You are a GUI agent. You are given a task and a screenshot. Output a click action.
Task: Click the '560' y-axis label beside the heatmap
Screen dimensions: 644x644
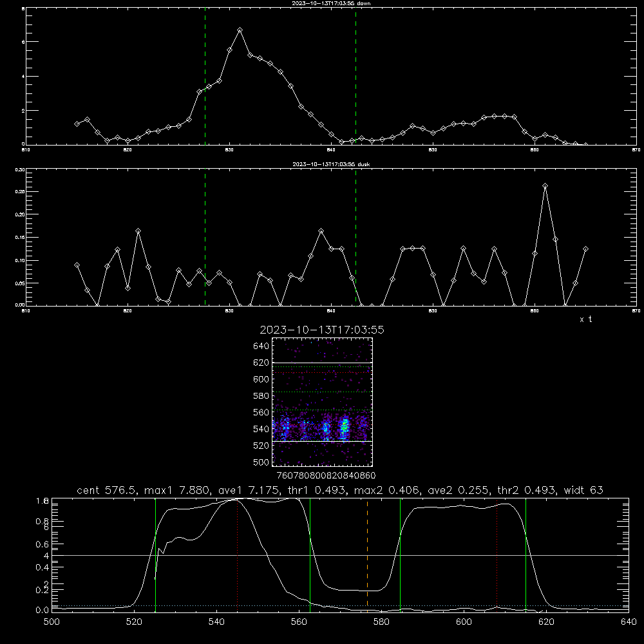tap(261, 412)
